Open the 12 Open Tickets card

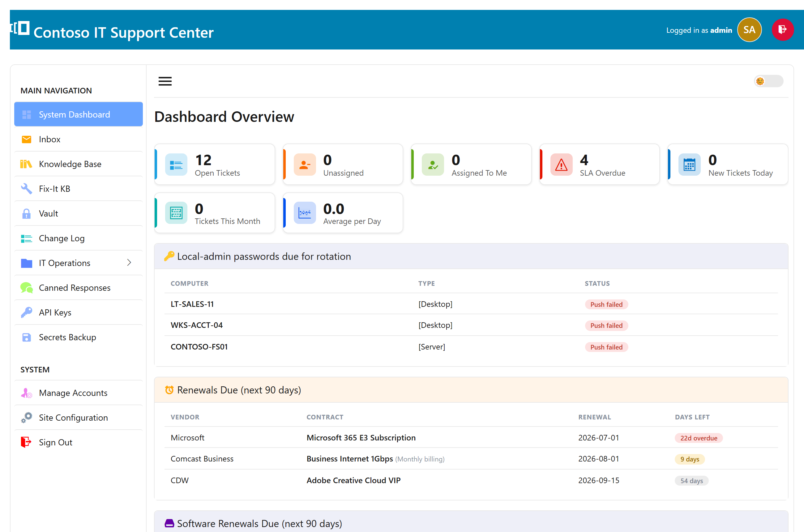click(x=214, y=165)
